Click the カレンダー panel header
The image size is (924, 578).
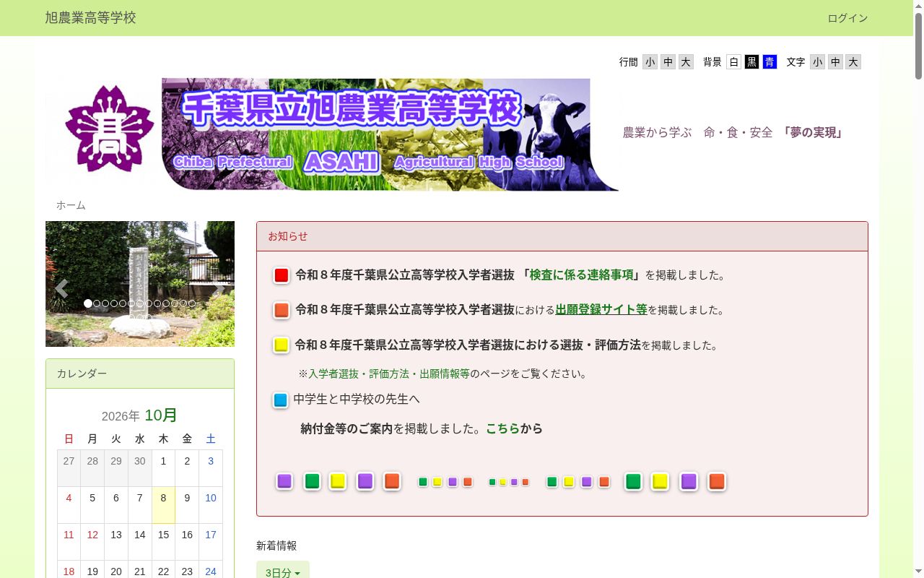click(x=140, y=374)
